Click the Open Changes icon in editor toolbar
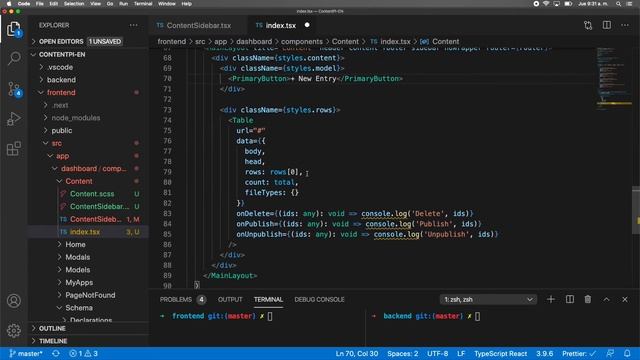The width and height of the screenshot is (640, 360). [x=588, y=25]
